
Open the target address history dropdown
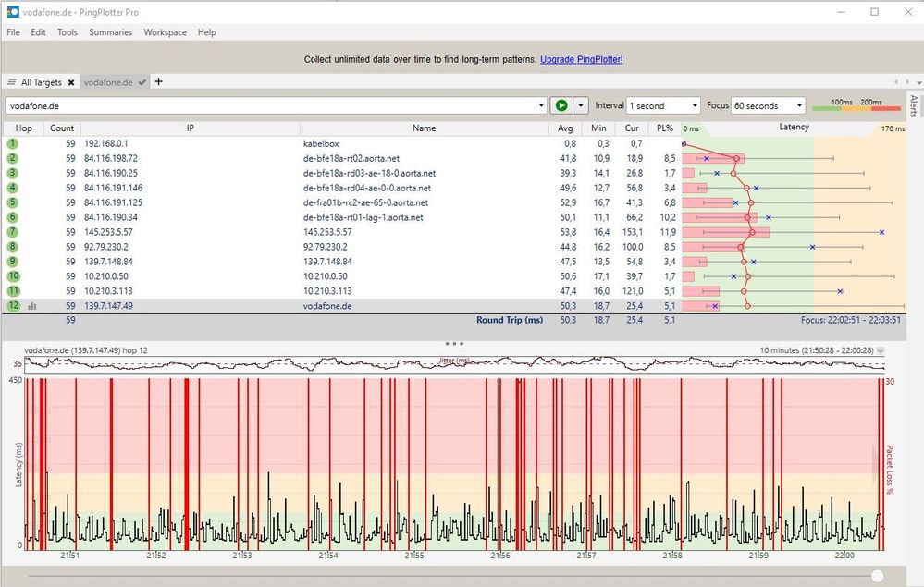[x=541, y=105]
